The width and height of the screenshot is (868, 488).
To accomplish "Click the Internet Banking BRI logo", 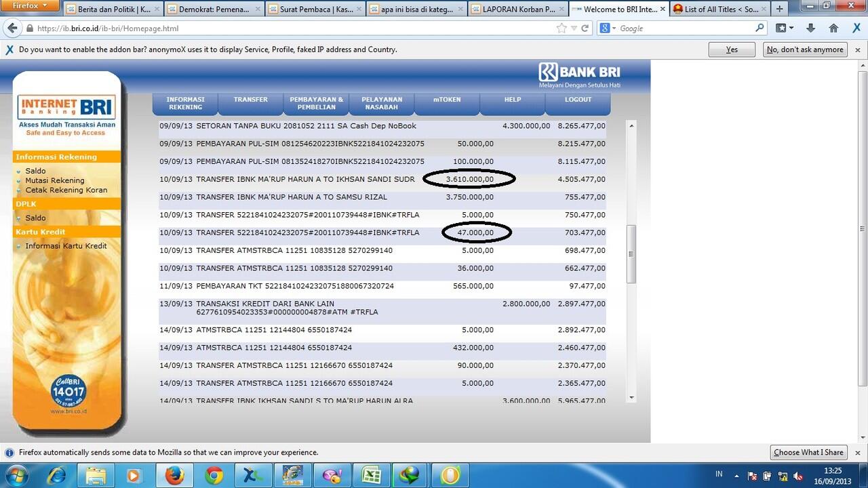I will [x=66, y=106].
